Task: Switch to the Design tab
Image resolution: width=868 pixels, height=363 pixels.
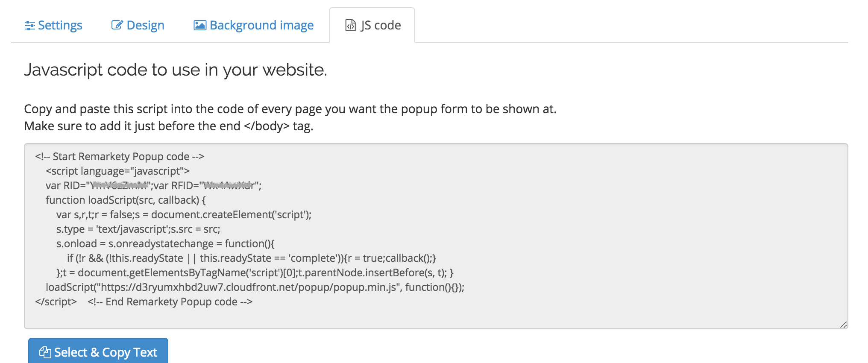Action: [138, 26]
